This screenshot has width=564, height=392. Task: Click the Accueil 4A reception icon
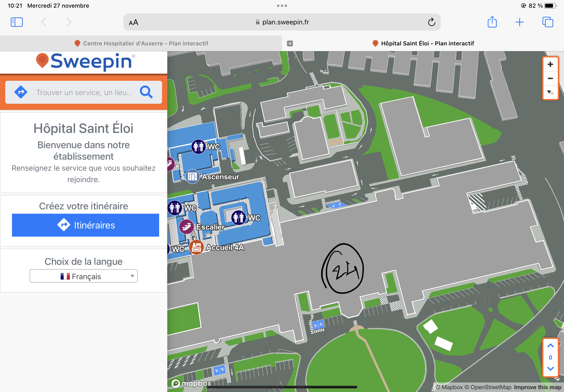(x=196, y=247)
